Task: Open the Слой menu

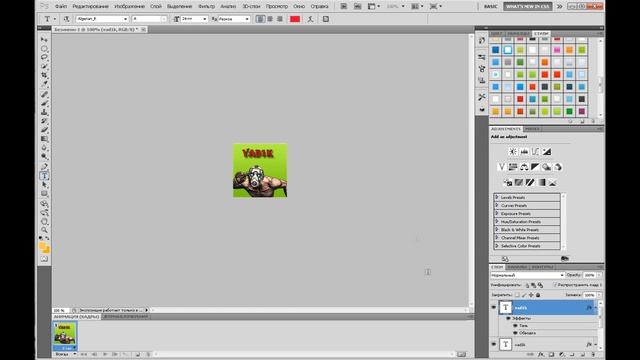Action: (x=156, y=6)
